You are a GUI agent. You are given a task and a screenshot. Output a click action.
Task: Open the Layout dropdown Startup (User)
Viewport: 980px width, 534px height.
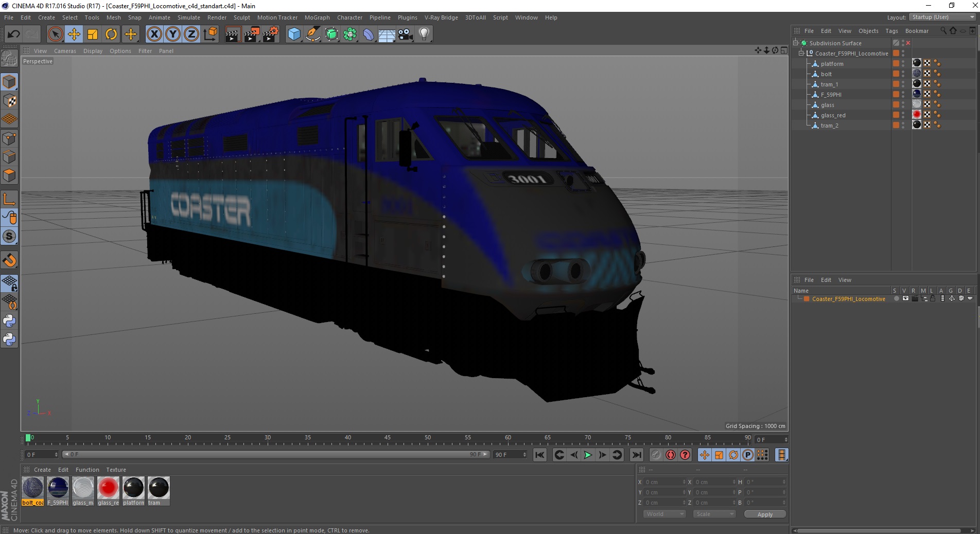coord(942,17)
